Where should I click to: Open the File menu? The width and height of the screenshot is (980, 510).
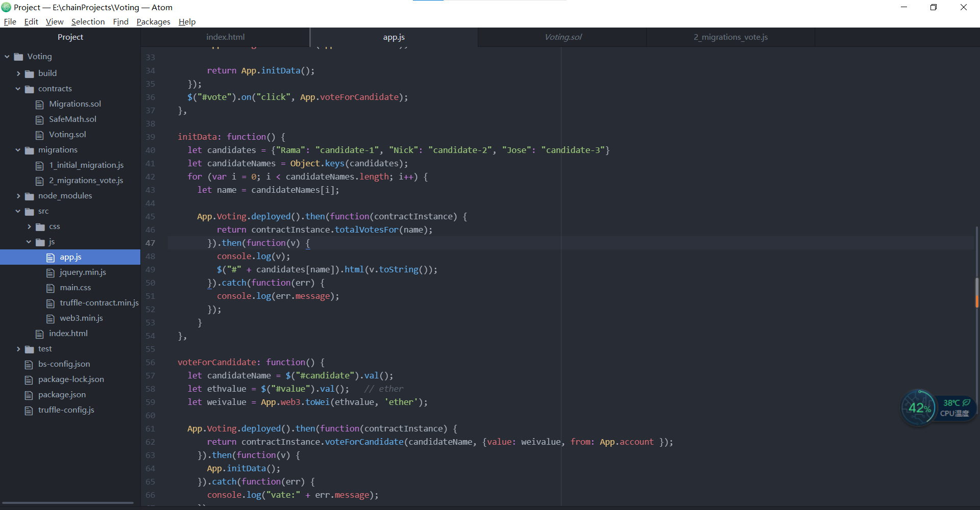(10, 21)
